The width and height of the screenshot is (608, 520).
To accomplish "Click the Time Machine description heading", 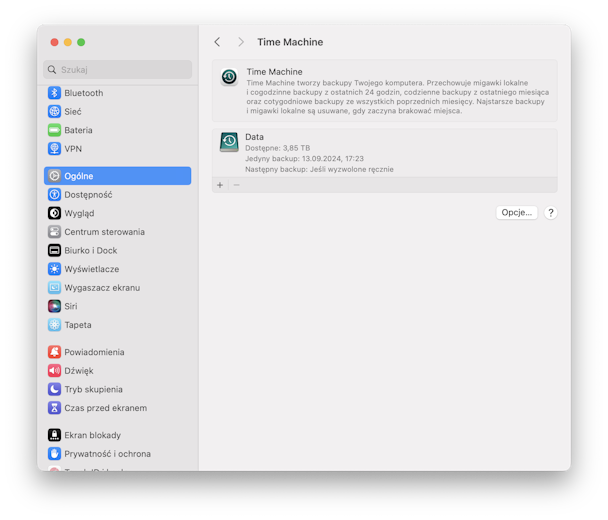I will coord(275,72).
